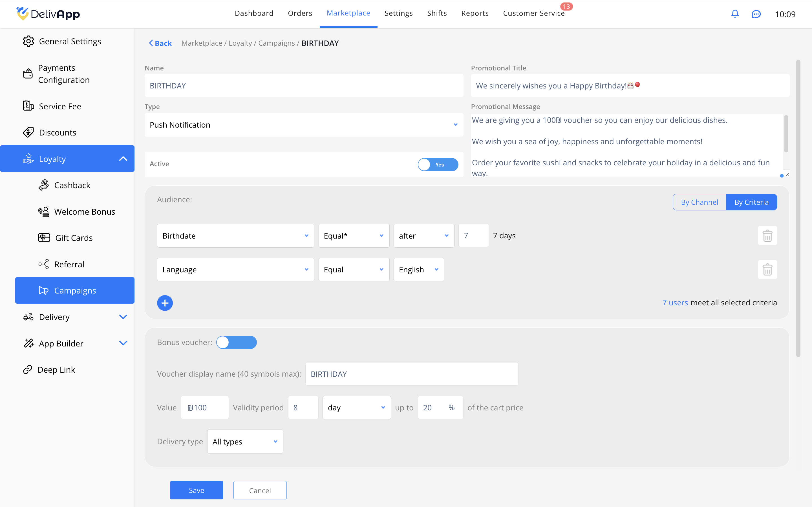
Task: Delete the Language criteria row
Action: click(x=767, y=270)
